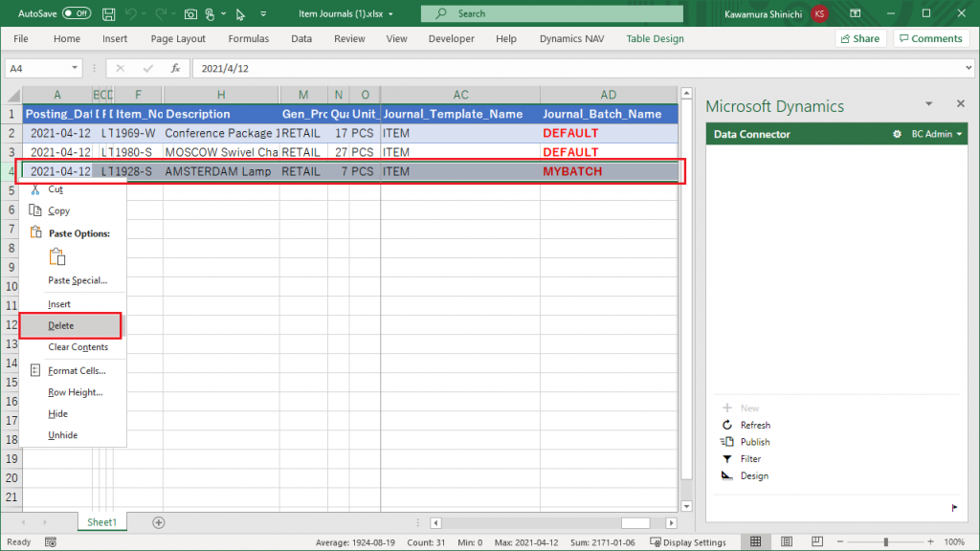This screenshot has width=980, height=551.
Task: Click the MOSCOW Swivel Chair description cell
Action: point(221,152)
